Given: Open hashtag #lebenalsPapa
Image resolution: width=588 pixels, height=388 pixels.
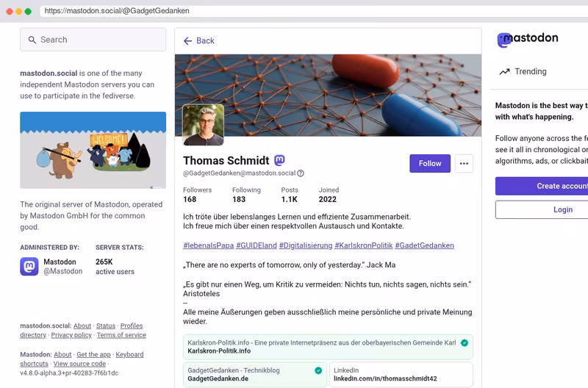Looking at the screenshot, I should (x=209, y=245).
